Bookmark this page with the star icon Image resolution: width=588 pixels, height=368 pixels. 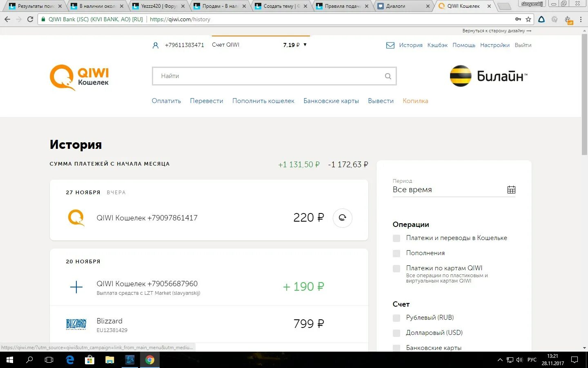point(528,19)
